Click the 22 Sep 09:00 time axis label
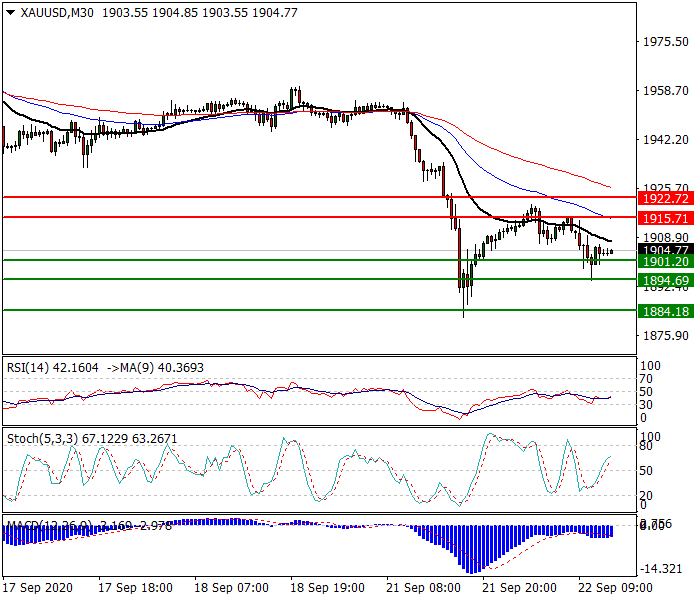Viewport: 700px width, 600px height. [x=615, y=588]
